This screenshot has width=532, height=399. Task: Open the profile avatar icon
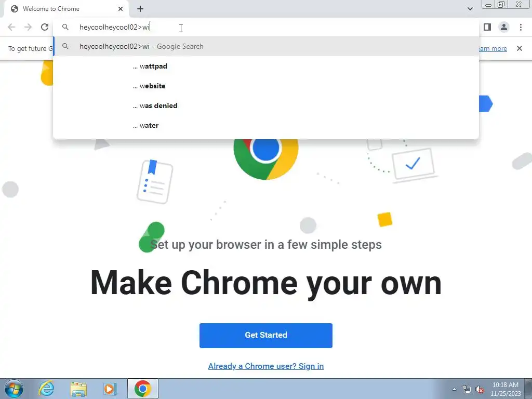coord(504,27)
